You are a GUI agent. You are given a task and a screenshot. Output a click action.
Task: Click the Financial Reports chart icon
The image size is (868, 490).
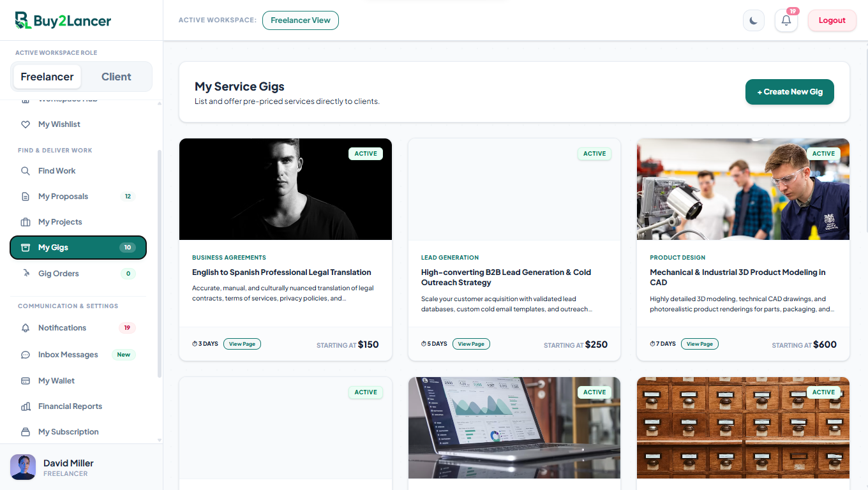tap(26, 406)
